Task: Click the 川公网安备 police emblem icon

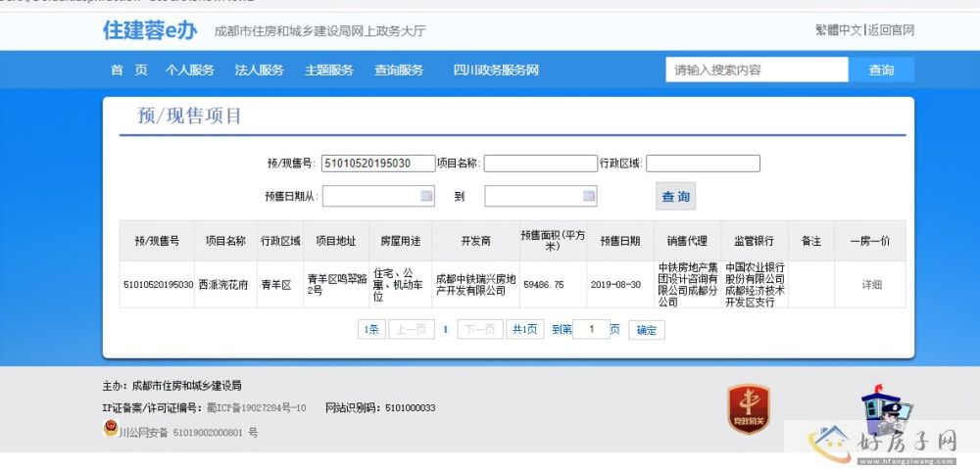Action: (x=110, y=429)
